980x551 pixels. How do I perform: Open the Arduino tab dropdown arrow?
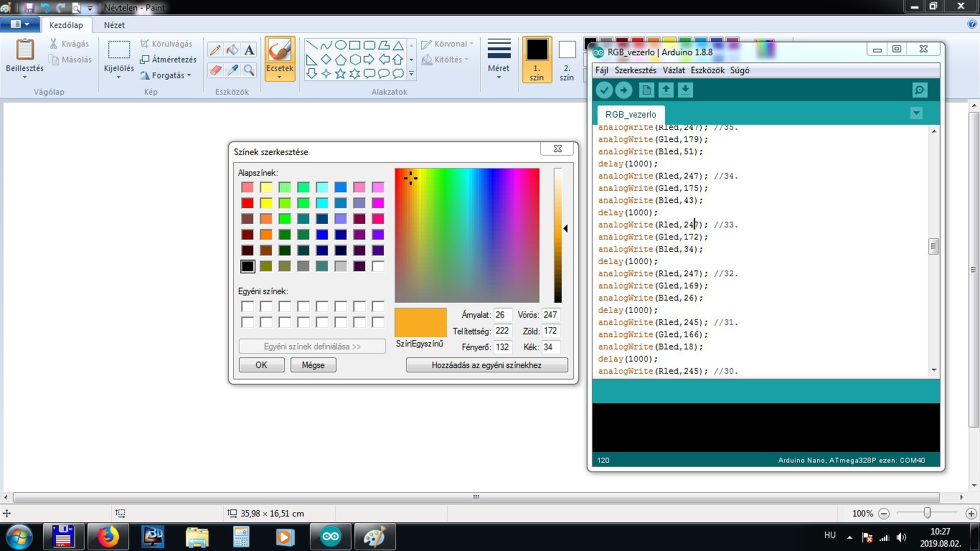coord(915,113)
